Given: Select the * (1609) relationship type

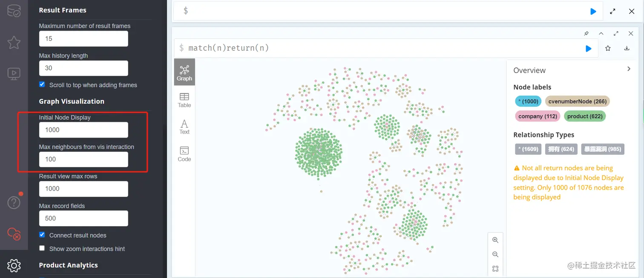Looking at the screenshot, I should click(528, 149).
